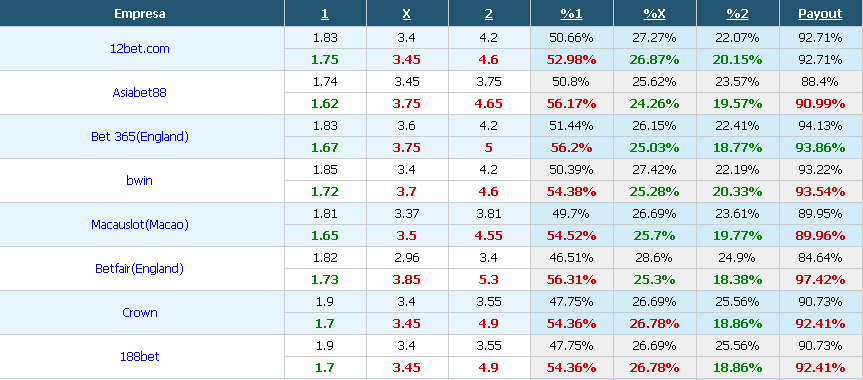Click Asiabet88's 56.17% home percentage
The width and height of the screenshot is (863, 380).
pyautogui.click(x=571, y=104)
